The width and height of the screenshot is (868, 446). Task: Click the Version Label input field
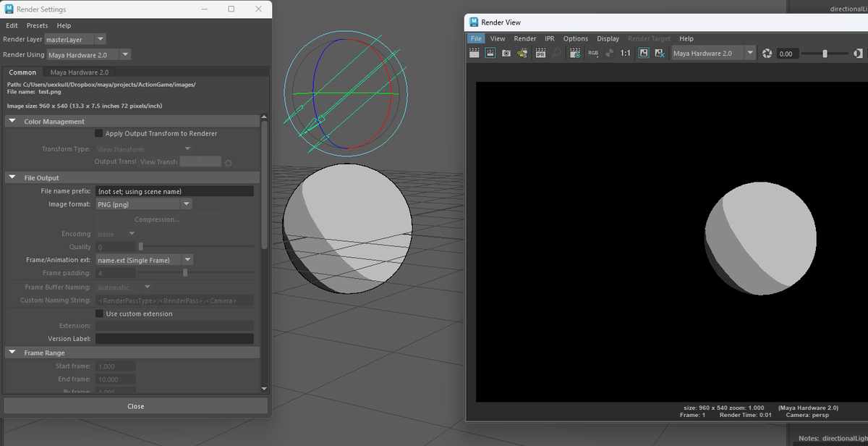[174, 338]
